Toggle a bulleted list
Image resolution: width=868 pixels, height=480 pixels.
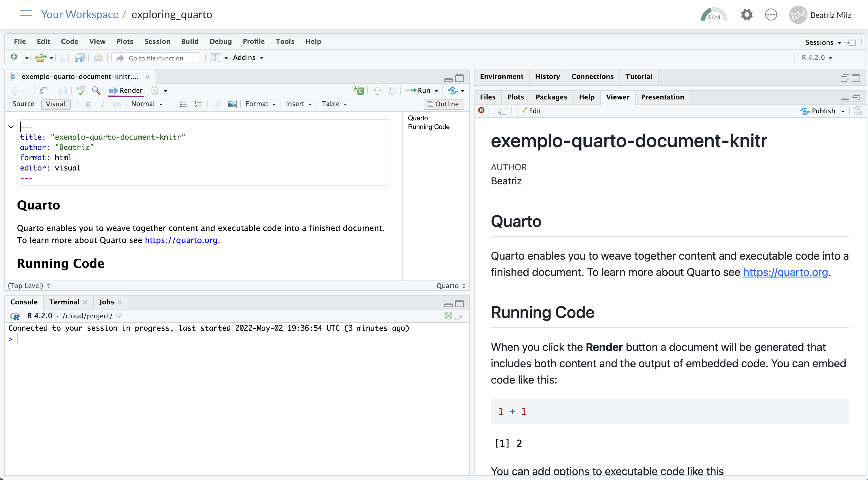183,104
